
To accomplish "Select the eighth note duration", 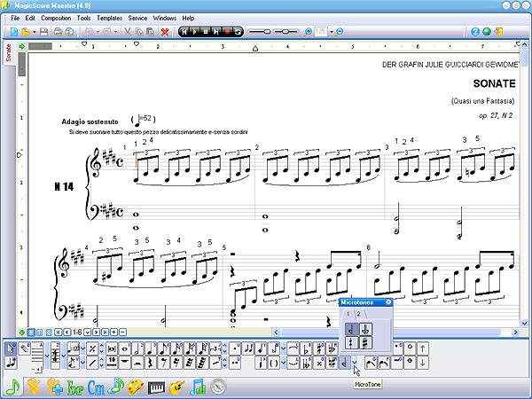I will [x=163, y=348].
